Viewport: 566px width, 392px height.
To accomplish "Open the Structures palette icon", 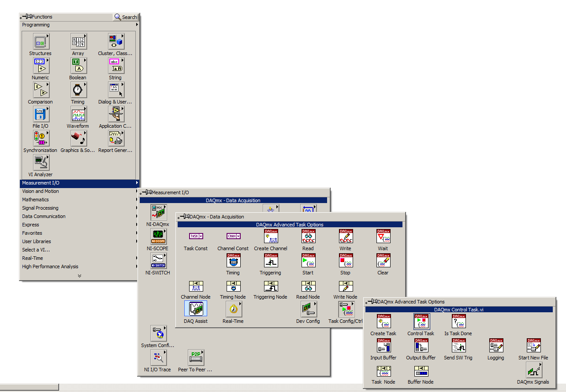I will 41,41.
